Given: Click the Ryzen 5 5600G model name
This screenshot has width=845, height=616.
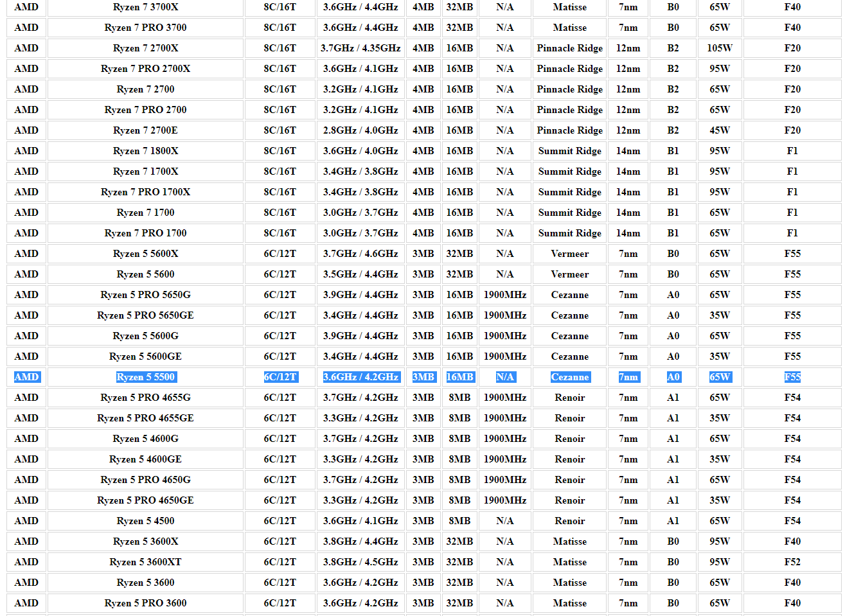Looking at the screenshot, I should [146, 336].
